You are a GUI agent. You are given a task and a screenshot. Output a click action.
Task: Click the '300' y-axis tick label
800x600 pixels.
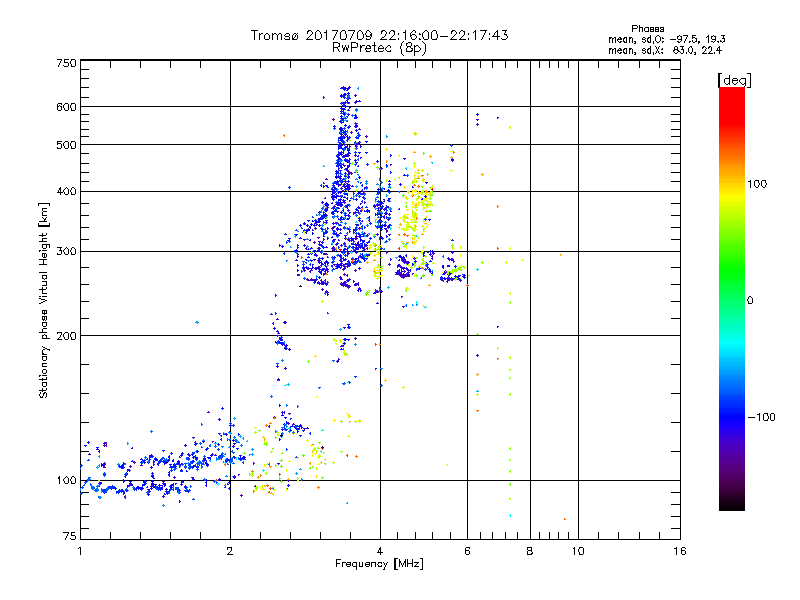tap(66, 252)
